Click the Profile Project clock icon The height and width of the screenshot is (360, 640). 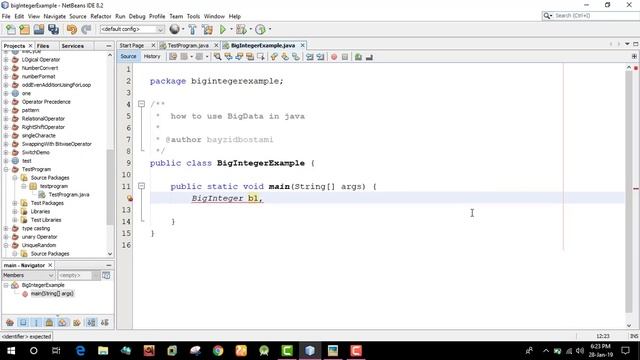(260, 29)
